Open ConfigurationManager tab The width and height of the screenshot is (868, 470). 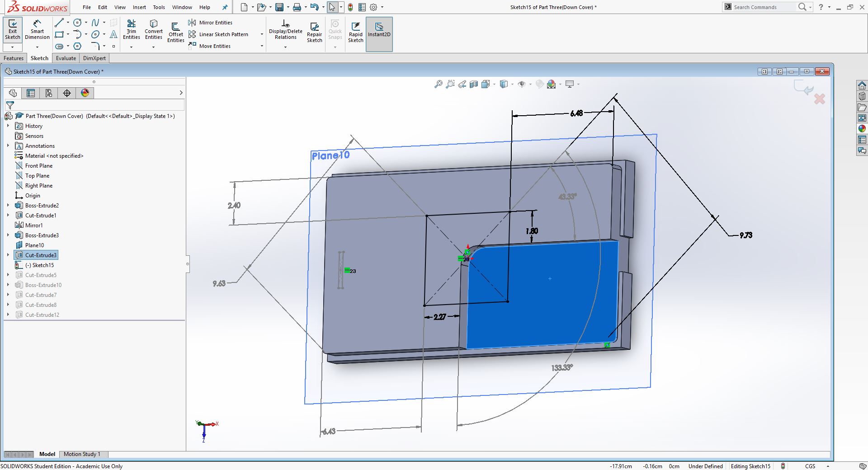(49, 93)
